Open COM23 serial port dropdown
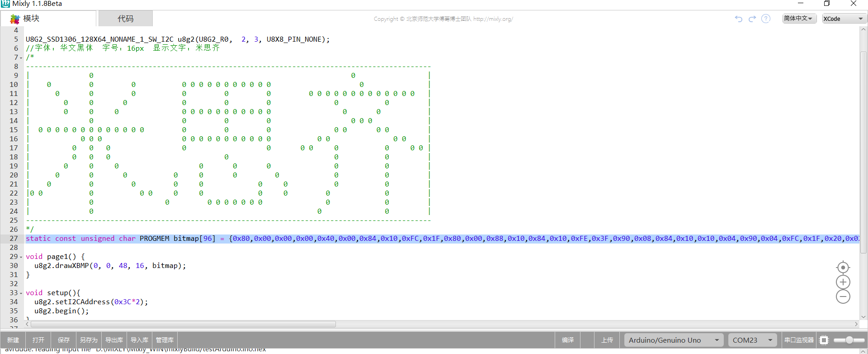This screenshot has height=354, width=868. pyautogui.click(x=753, y=340)
